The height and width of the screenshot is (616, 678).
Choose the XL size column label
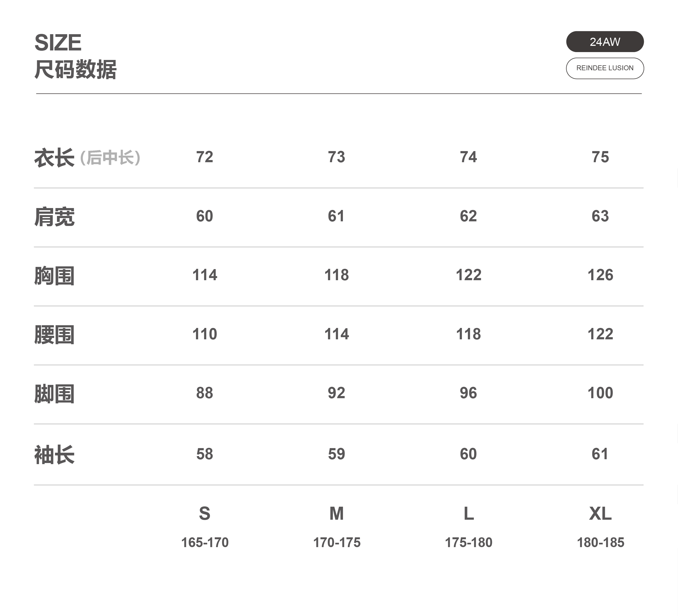(600, 513)
